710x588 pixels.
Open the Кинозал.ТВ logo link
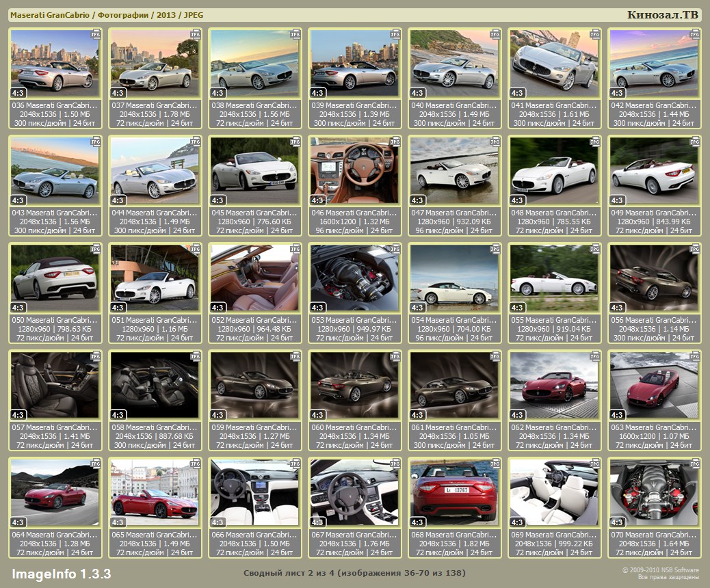(661, 15)
